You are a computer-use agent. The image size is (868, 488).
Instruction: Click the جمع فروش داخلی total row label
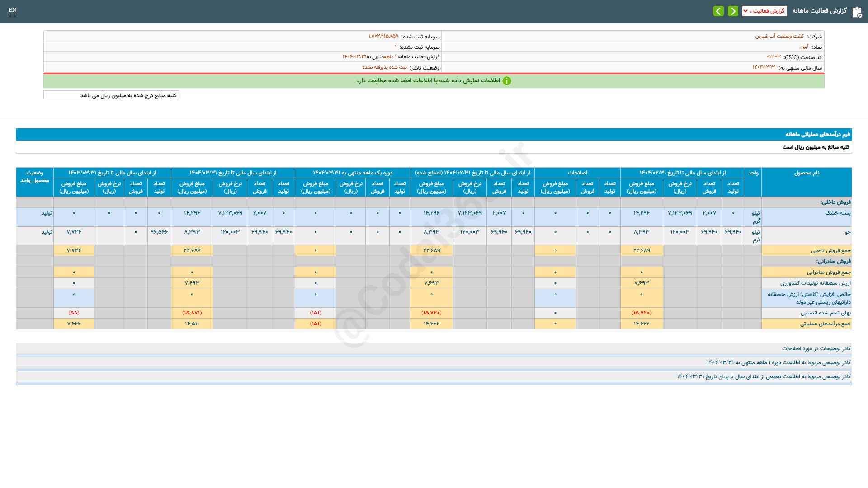point(830,250)
